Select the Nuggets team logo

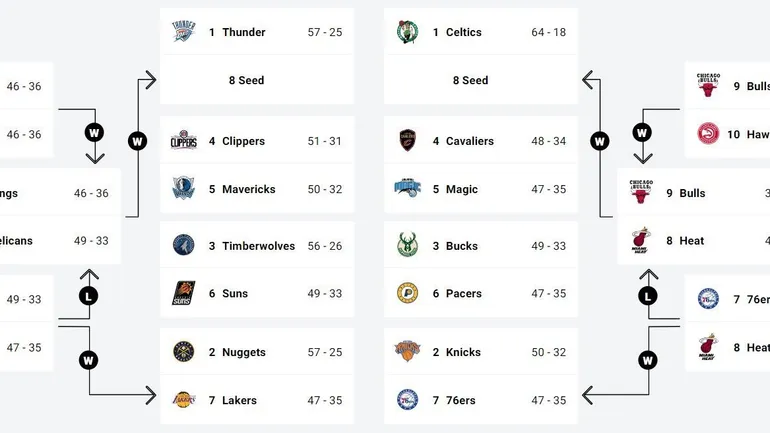point(184,352)
